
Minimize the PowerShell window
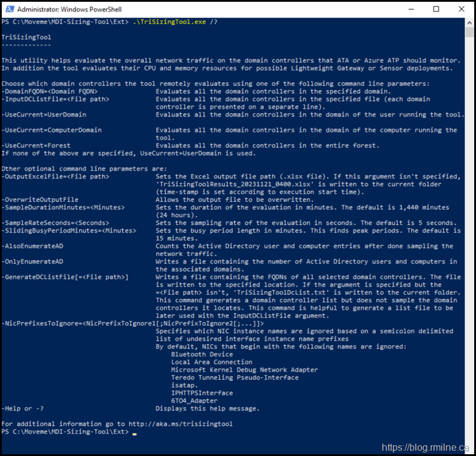(x=409, y=9)
